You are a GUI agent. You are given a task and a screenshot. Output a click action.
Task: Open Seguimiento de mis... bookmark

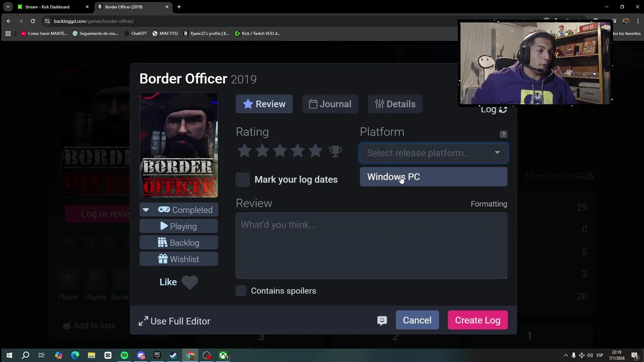(x=95, y=34)
